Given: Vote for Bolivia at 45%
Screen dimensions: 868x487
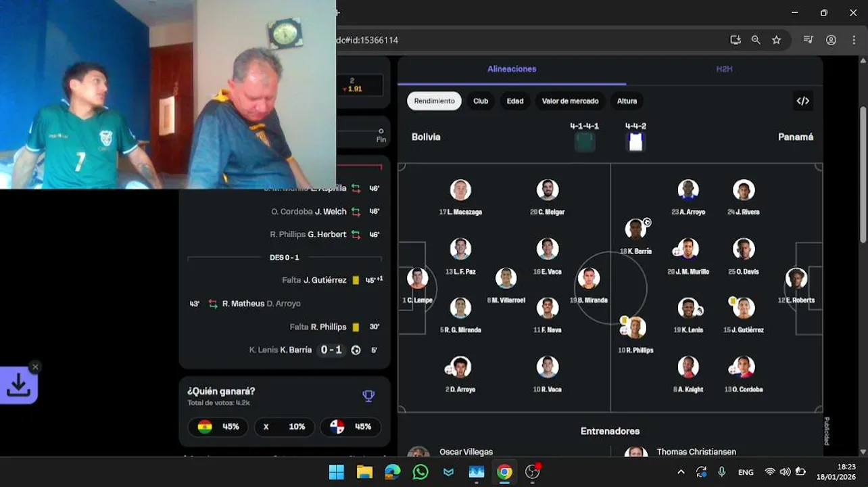Looking at the screenshot, I should [x=218, y=427].
